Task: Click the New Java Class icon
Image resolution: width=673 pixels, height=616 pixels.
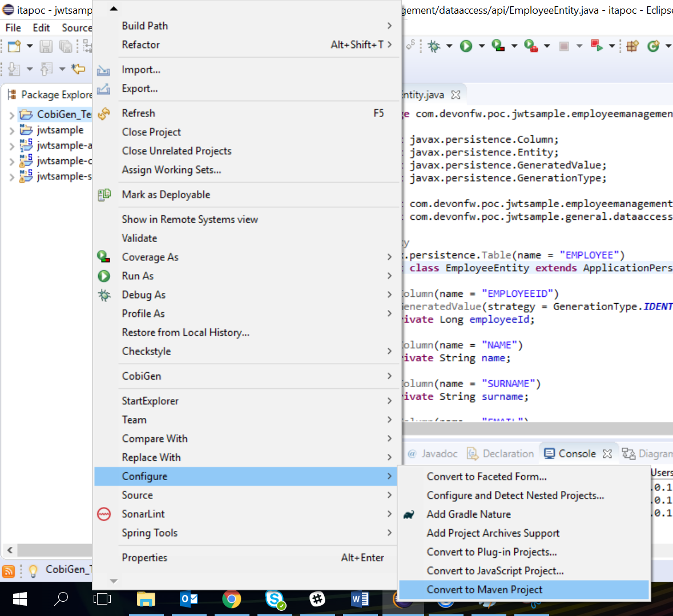Action: 654,46
